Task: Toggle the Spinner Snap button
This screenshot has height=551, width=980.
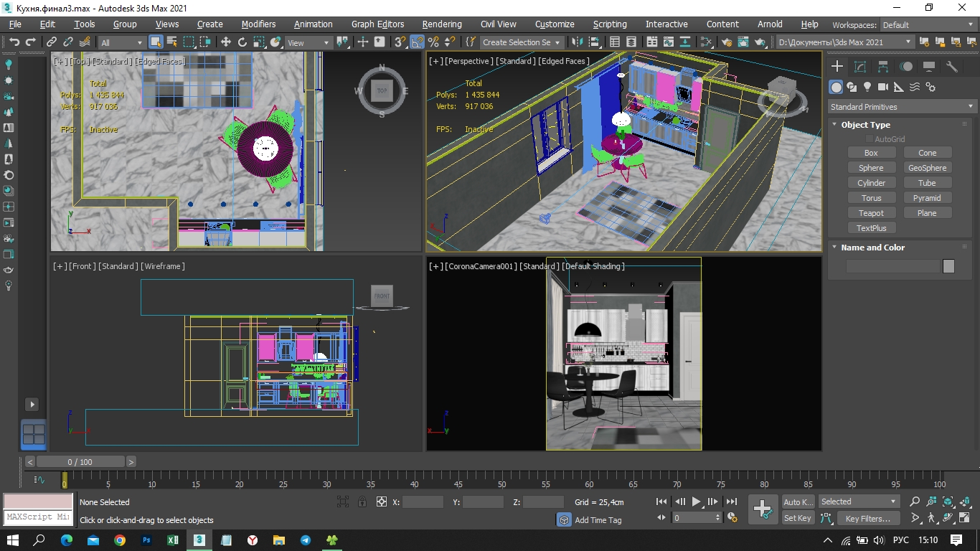Action: (450, 42)
